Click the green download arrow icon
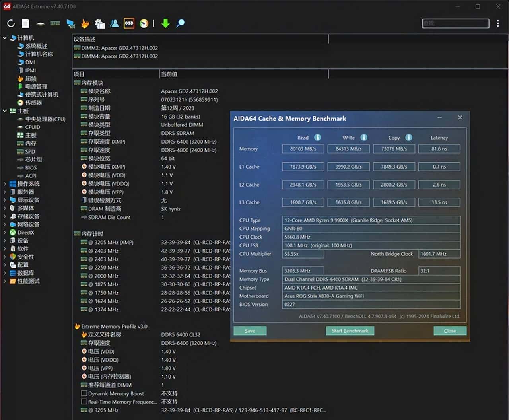The width and height of the screenshot is (509, 420). (x=165, y=23)
